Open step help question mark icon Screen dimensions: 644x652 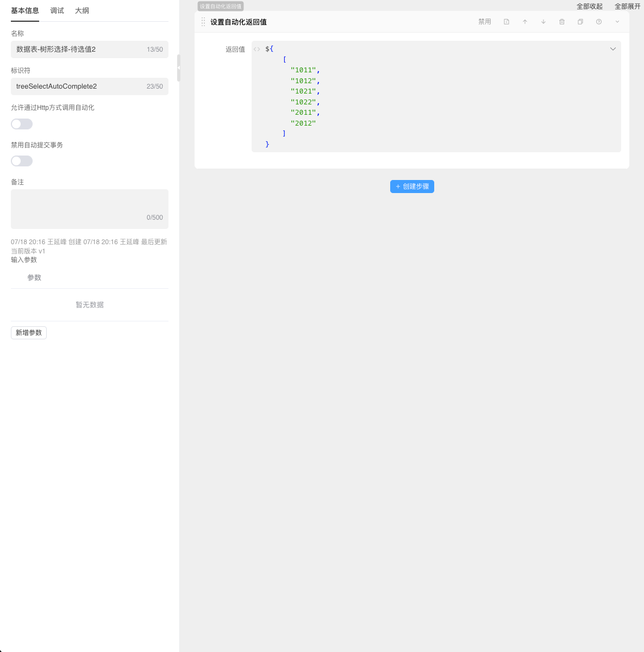pyautogui.click(x=599, y=22)
